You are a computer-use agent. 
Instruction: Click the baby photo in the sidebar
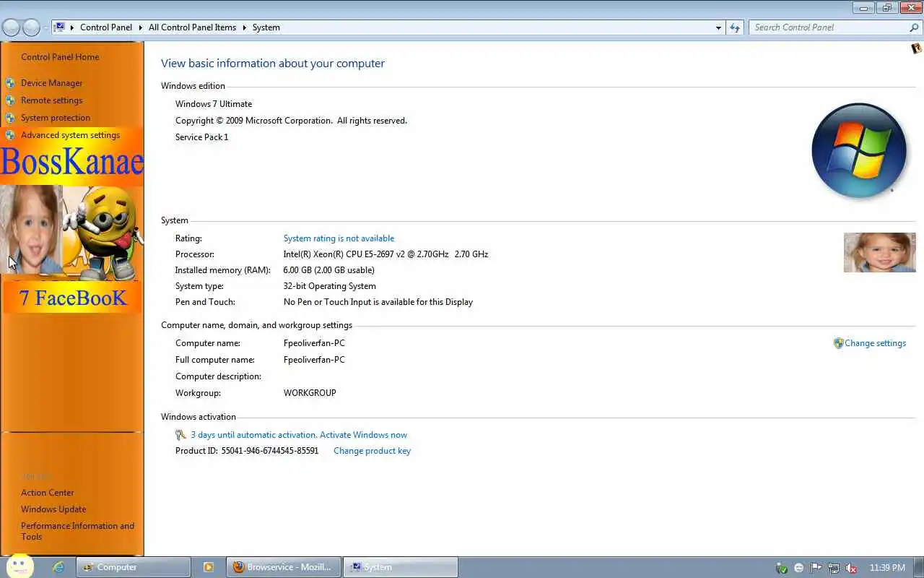(x=31, y=230)
